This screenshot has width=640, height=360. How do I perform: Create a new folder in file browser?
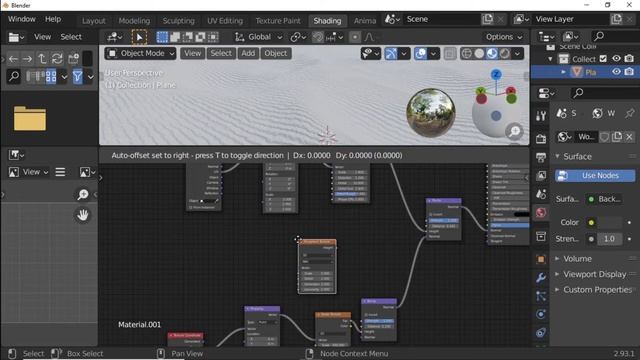[x=73, y=59]
